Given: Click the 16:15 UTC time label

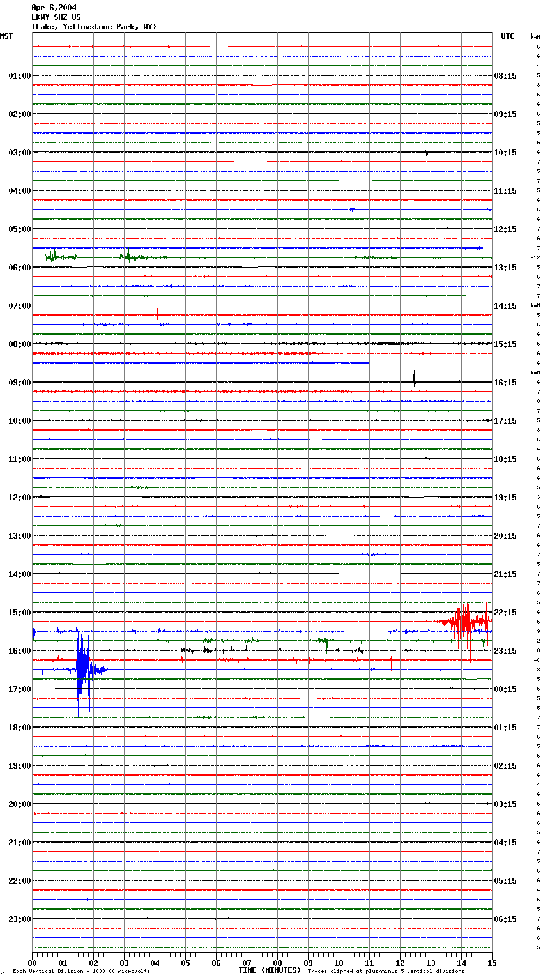Looking at the screenshot, I should point(505,383).
